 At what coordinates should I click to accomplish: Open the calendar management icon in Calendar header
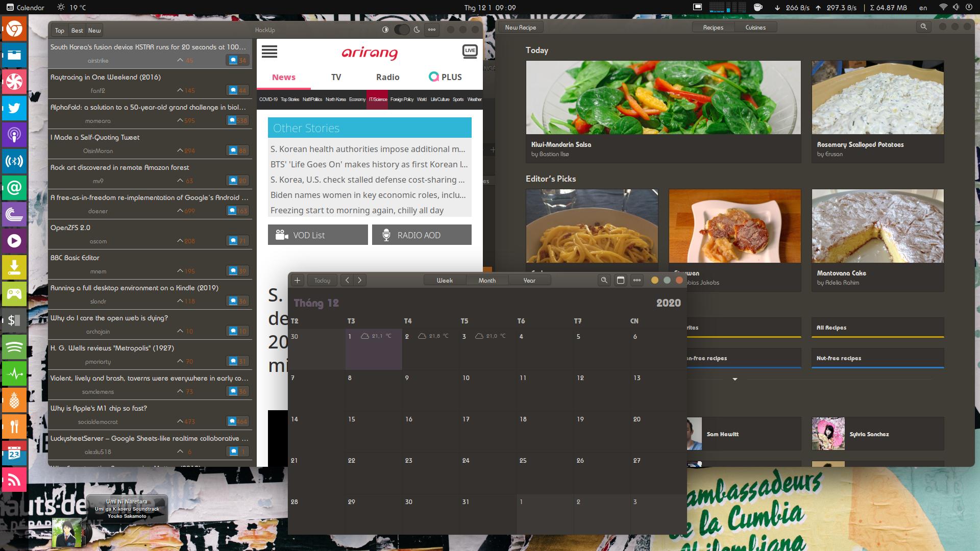point(620,280)
